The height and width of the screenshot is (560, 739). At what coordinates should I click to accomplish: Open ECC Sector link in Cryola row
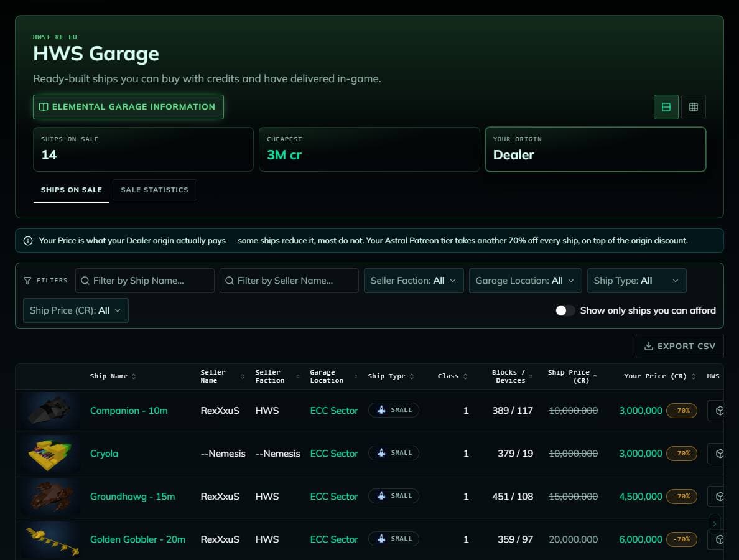pos(334,454)
